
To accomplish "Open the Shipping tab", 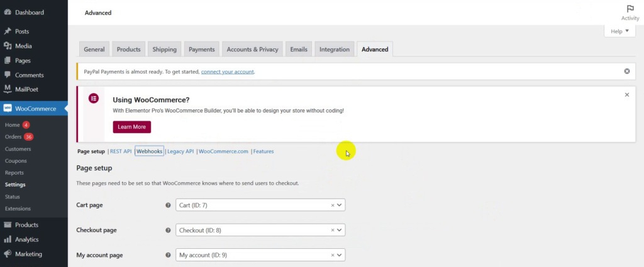I will coord(164,49).
